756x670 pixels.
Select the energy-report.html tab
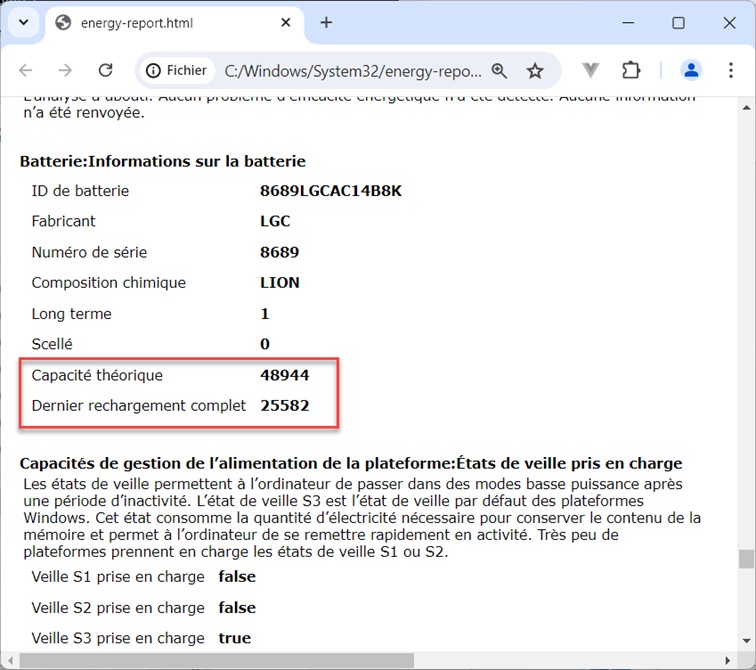tap(175, 23)
